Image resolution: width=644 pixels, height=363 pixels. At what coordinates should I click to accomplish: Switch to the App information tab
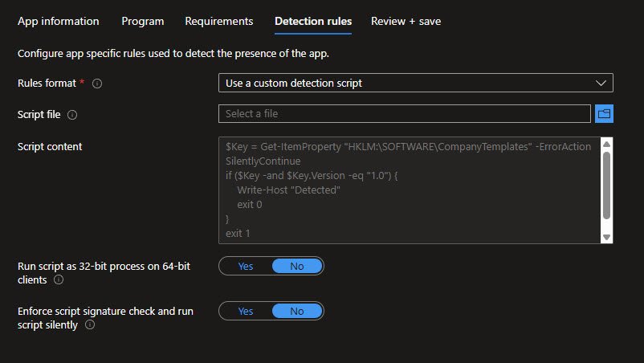59,21
